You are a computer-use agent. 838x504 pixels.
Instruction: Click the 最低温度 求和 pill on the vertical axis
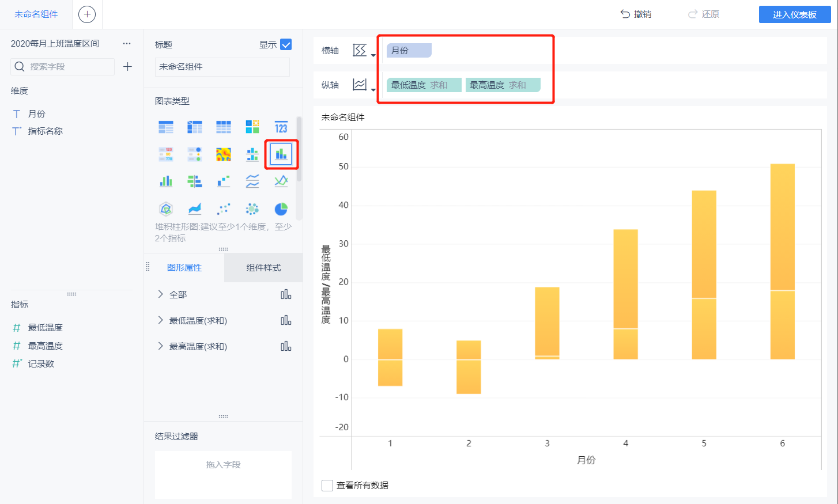(424, 85)
